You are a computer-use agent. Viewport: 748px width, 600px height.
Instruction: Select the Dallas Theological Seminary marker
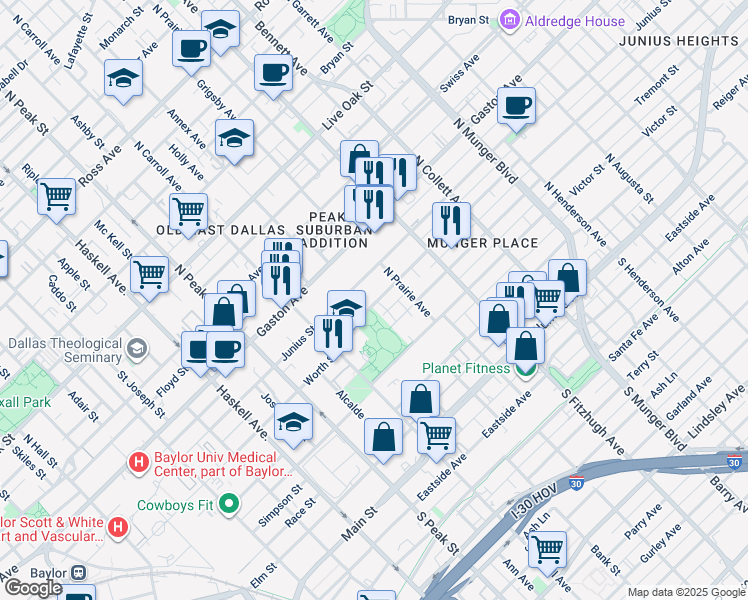137,350
